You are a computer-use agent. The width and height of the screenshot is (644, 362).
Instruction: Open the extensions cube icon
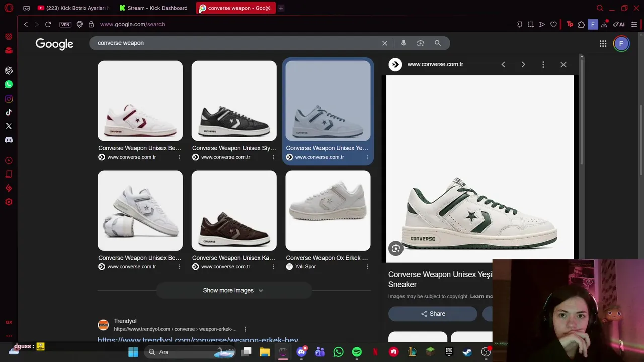[x=581, y=24]
